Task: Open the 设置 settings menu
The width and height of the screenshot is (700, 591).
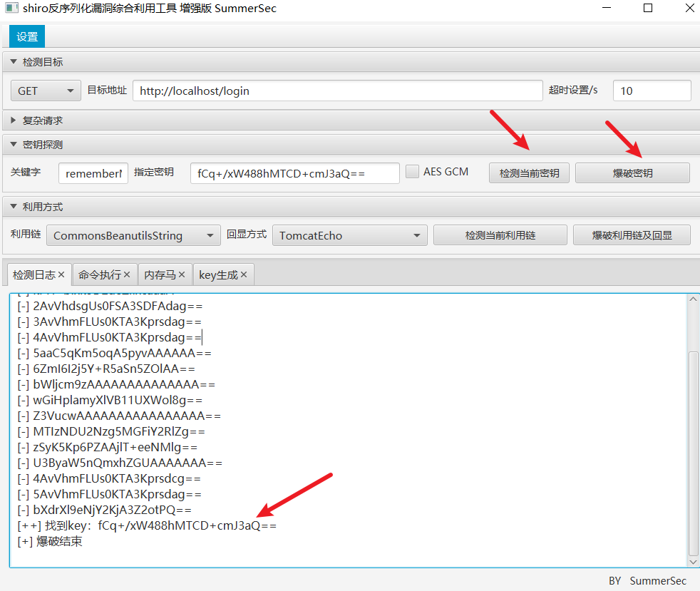Action: [27, 36]
